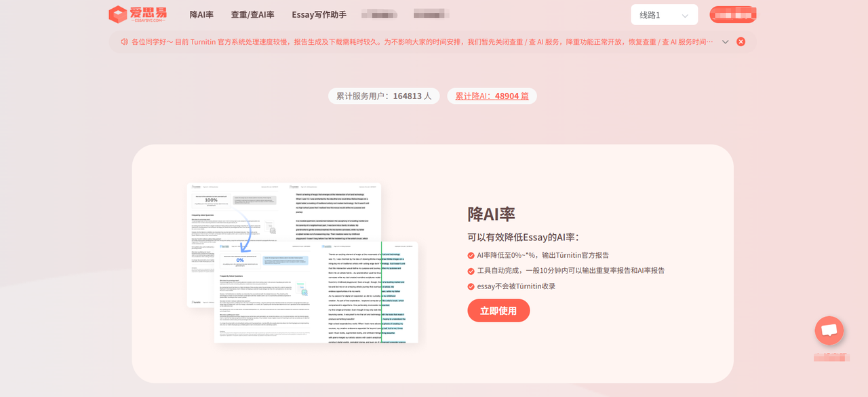
Task: Click the check icon beside 工具自动完成
Action: (471, 271)
